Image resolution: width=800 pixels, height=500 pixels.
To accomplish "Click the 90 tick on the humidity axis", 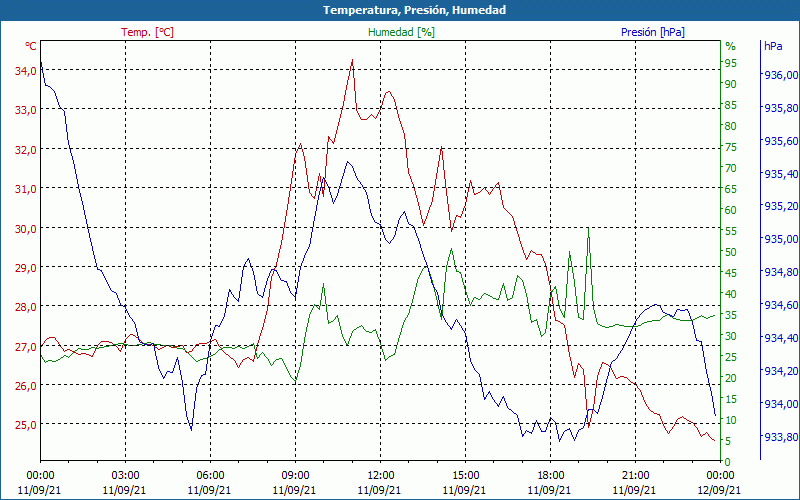I will [731, 84].
